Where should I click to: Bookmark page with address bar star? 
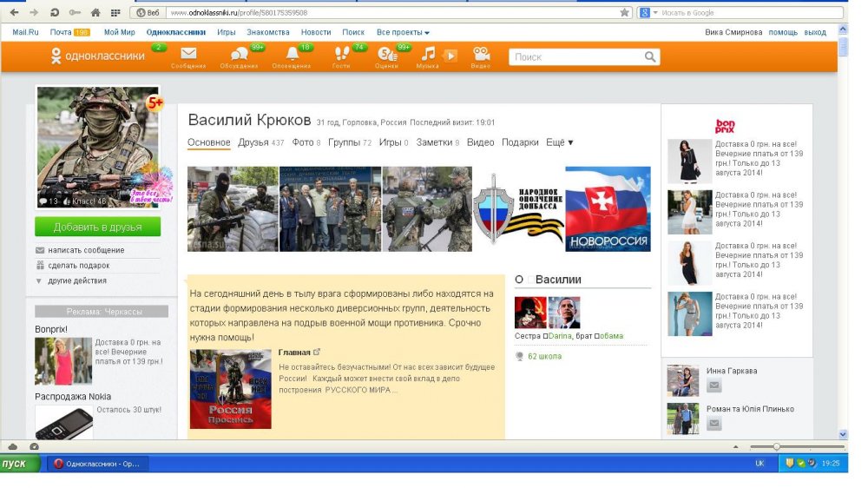click(x=624, y=13)
